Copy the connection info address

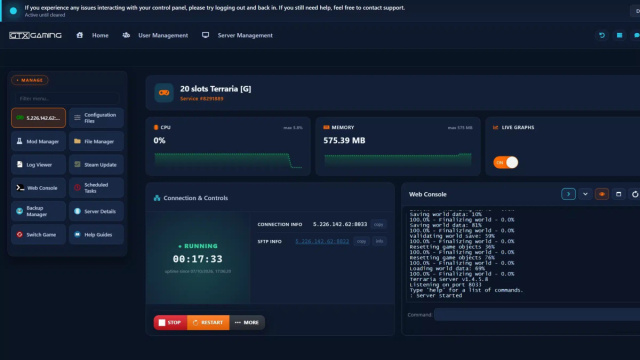pyautogui.click(x=378, y=224)
